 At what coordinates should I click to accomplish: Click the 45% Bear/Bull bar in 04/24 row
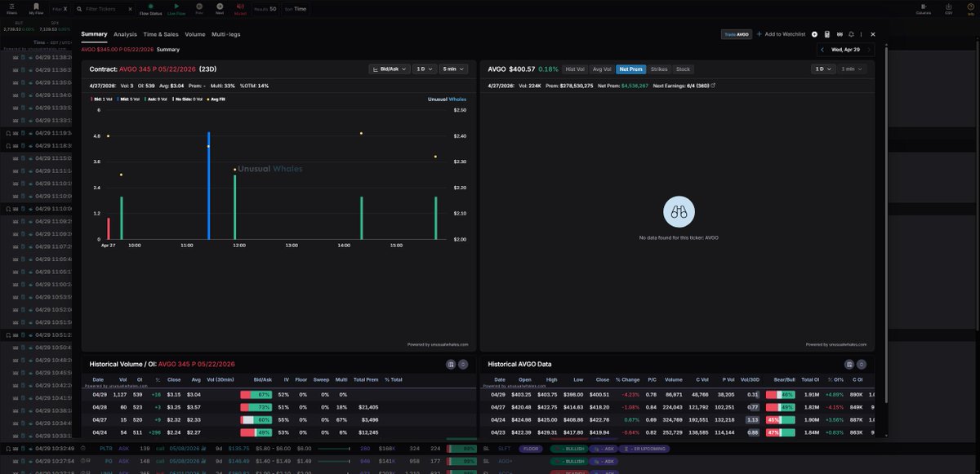click(x=781, y=419)
